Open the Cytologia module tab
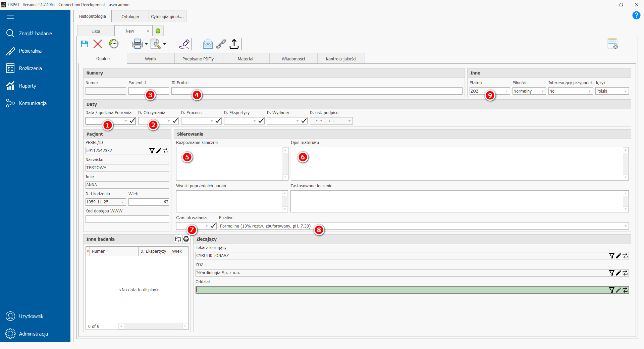 pyautogui.click(x=130, y=16)
